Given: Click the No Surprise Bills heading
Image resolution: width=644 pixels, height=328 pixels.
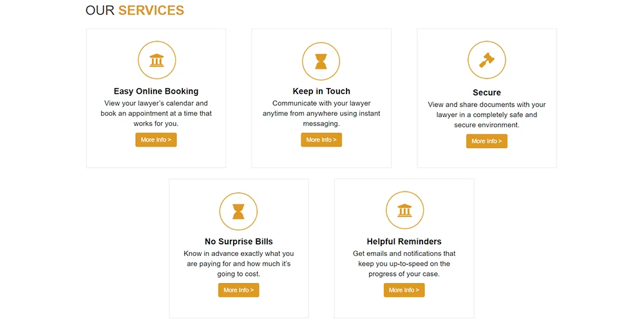Looking at the screenshot, I should pos(239,241).
